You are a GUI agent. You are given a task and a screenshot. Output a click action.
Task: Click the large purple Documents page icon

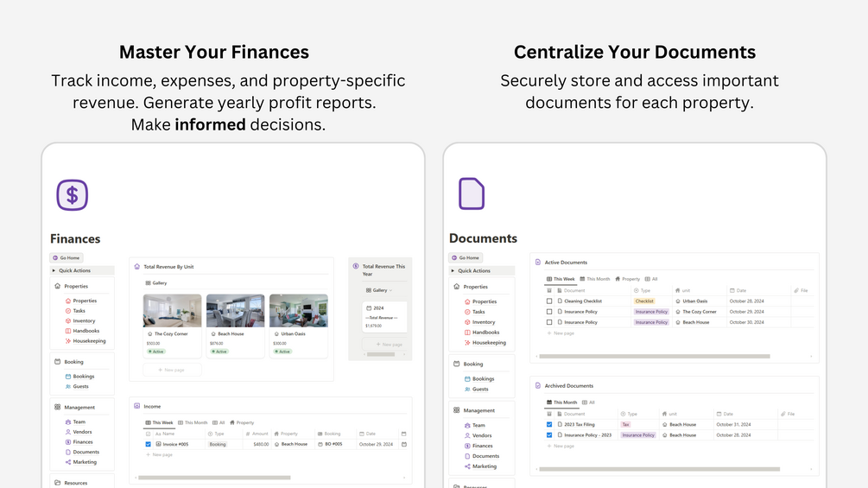pos(472,193)
